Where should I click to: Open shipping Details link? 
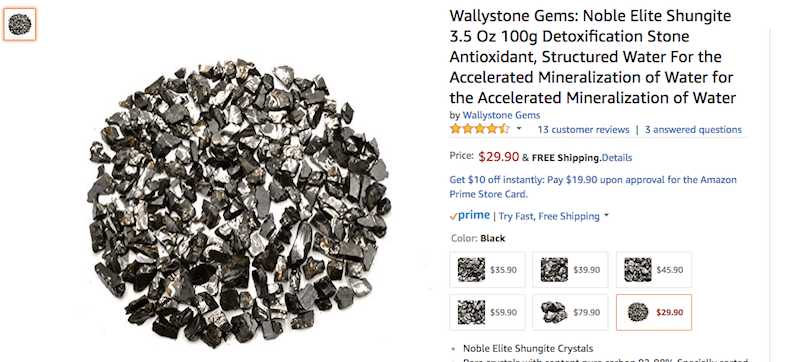click(617, 158)
